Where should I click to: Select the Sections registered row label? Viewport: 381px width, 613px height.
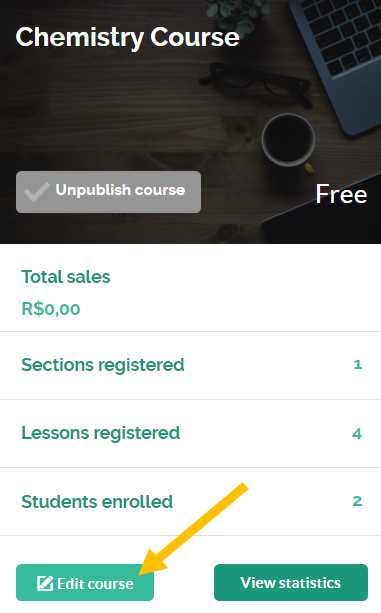[x=103, y=365]
